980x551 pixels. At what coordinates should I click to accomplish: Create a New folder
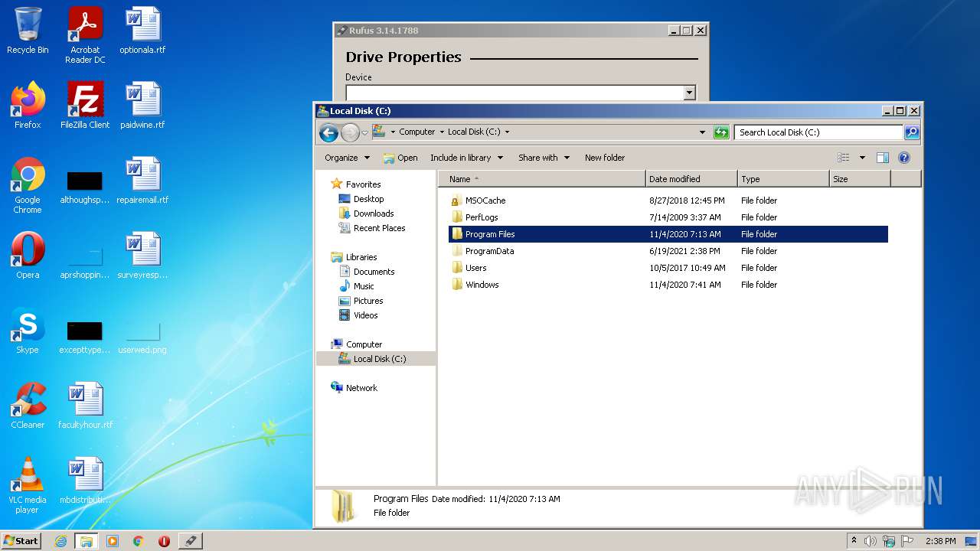pyautogui.click(x=605, y=158)
